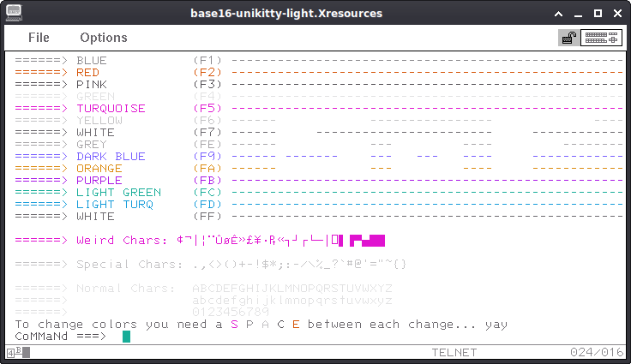Viewport: 631px width, 364px height.
Task: Click the padlock lock icon in toolbar
Action: (x=568, y=38)
